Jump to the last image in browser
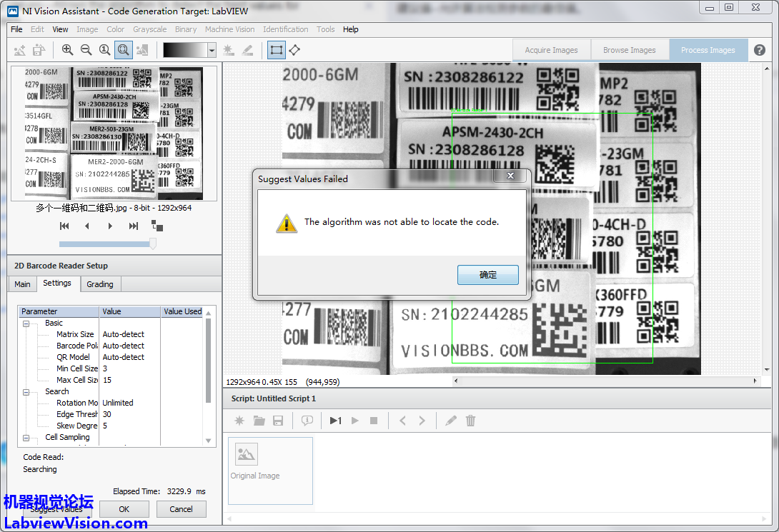Screen dimensions: 779x532 tap(133, 226)
